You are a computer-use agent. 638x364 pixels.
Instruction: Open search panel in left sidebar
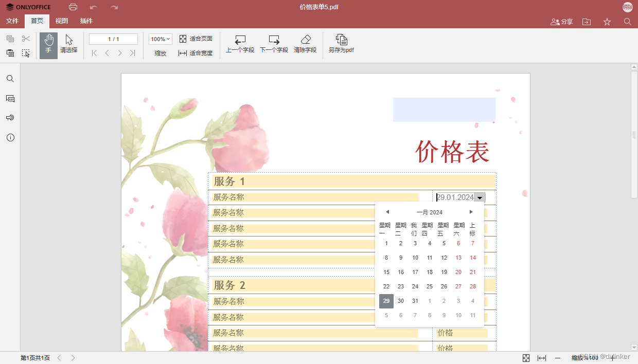[x=10, y=79]
